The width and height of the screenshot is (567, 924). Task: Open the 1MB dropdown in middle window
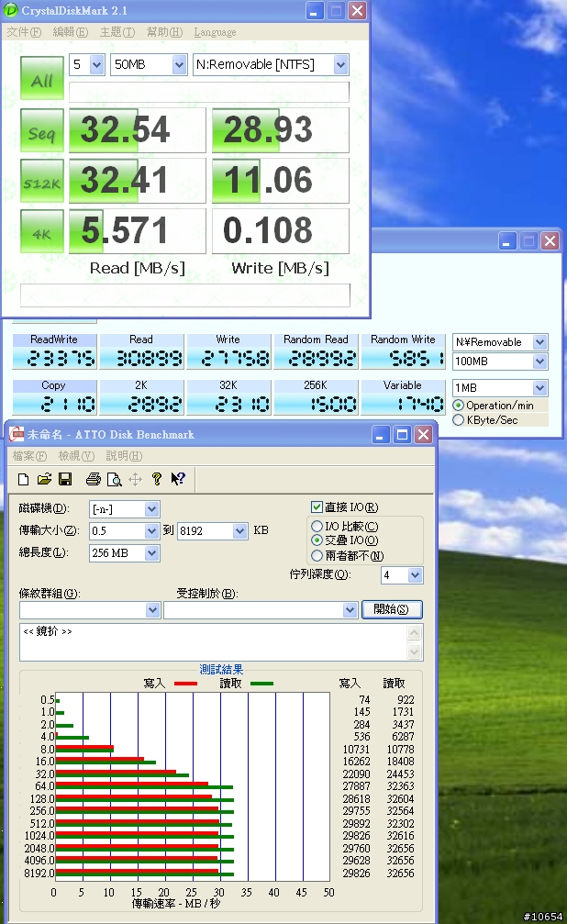[500, 388]
